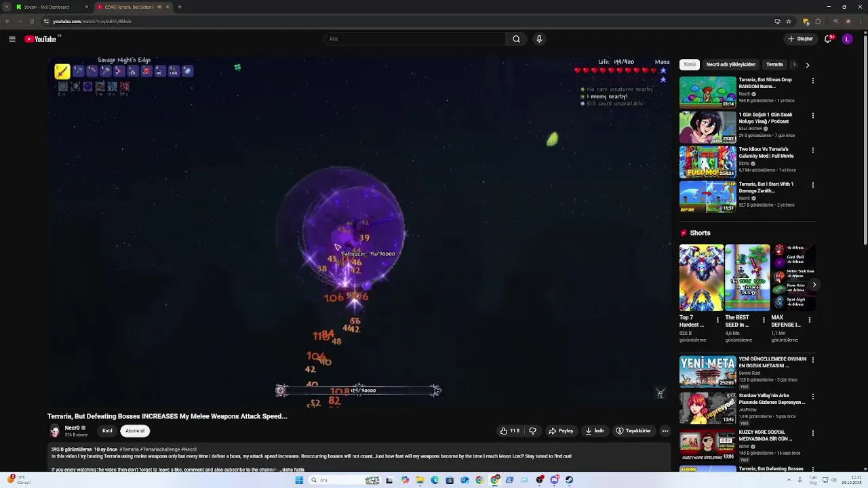Viewport: 868px width, 488px height.
Task: Open a new browser tab
Action: click(179, 7)
